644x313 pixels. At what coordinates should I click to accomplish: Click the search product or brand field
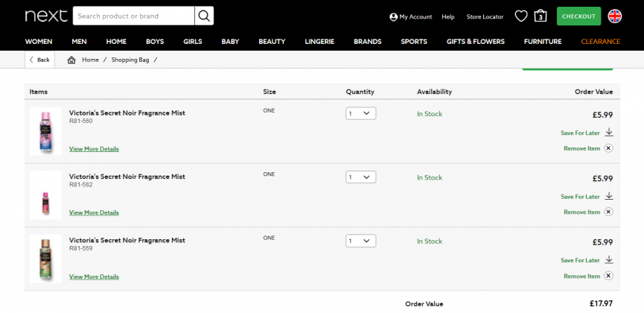coord(133,16)
